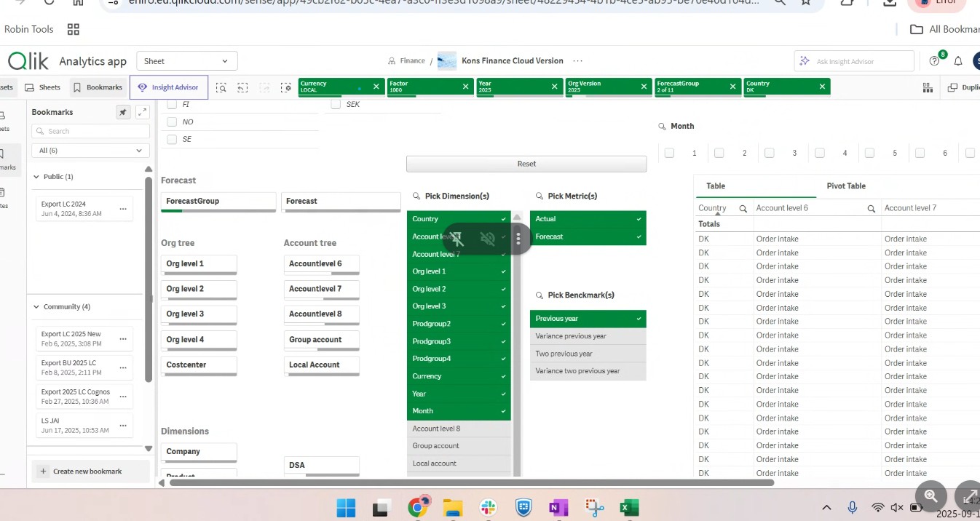Switch to the Pivot Table tab
The width and height of the screenshot is (980, 521).
pyautogui.click(x=846, y=186)
